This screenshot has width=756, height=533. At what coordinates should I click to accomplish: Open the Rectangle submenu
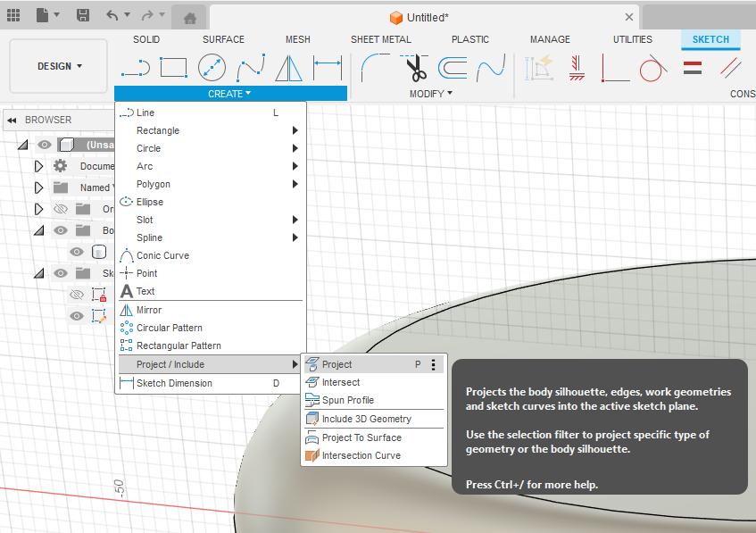(211, 130)
